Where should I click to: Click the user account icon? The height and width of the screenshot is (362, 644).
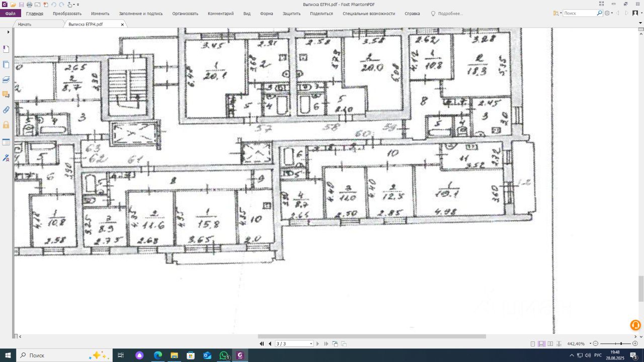[635, 13]
